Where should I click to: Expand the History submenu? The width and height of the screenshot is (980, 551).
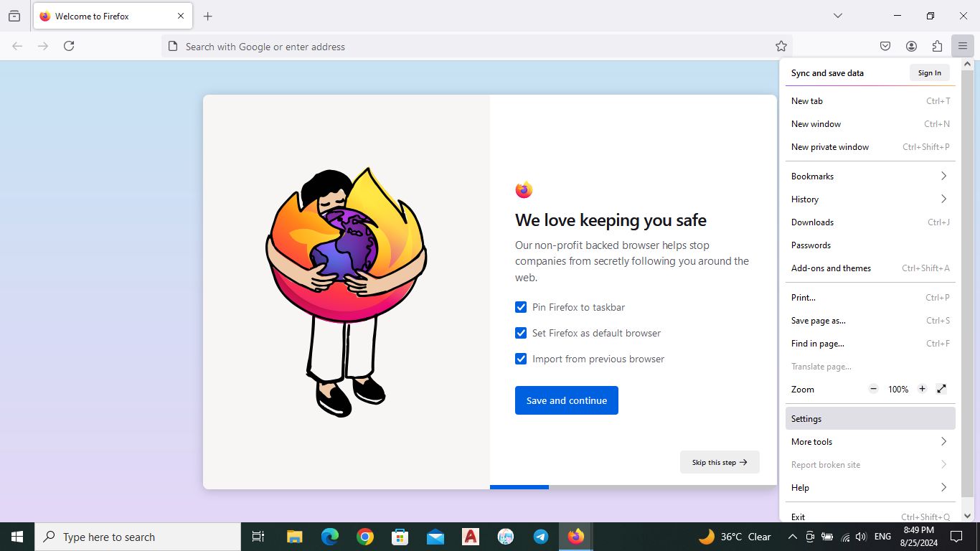[x=870, y=199]
